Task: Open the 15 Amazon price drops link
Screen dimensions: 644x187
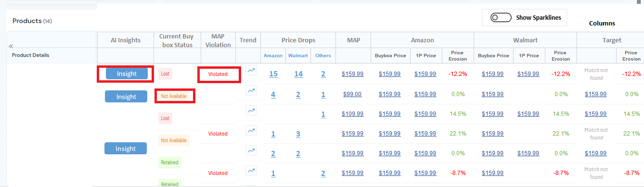Action: tap(273, 74)
